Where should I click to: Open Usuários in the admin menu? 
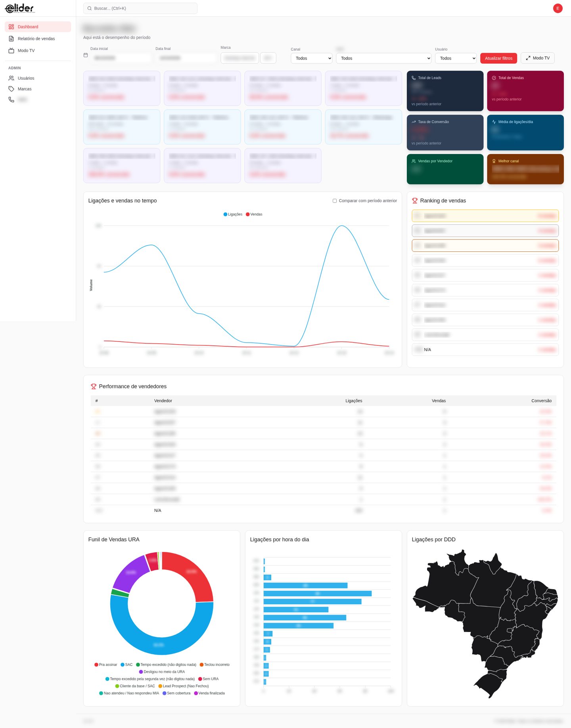click(38, 79)
